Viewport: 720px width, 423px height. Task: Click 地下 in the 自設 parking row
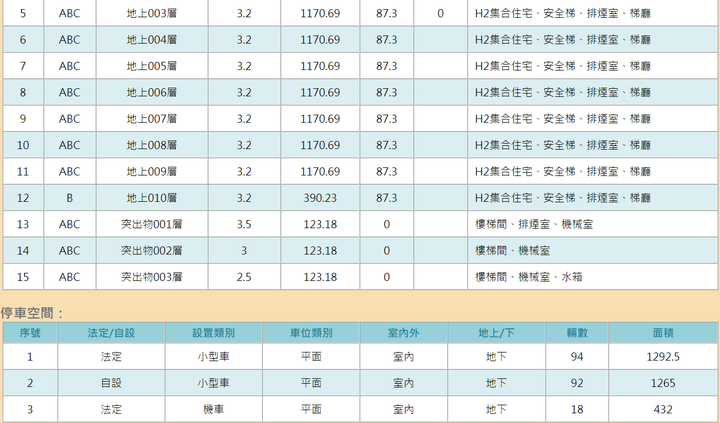click(496, 383)
